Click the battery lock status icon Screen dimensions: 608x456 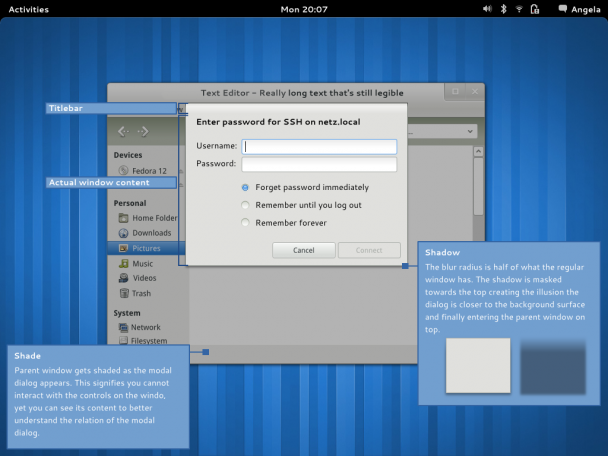(x=535, y=9)
